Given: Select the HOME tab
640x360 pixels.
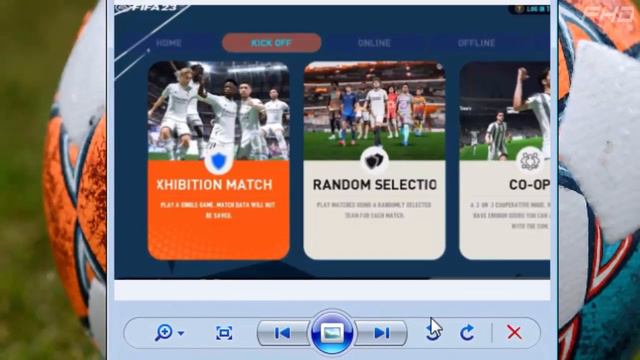Looking at the screenshot, I should [x=169, y=43].
